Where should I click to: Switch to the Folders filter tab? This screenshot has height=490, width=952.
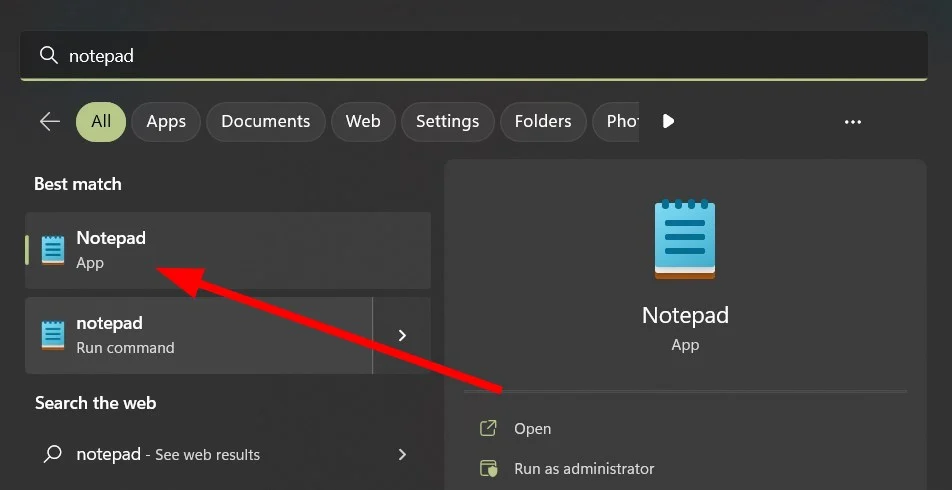543,121
